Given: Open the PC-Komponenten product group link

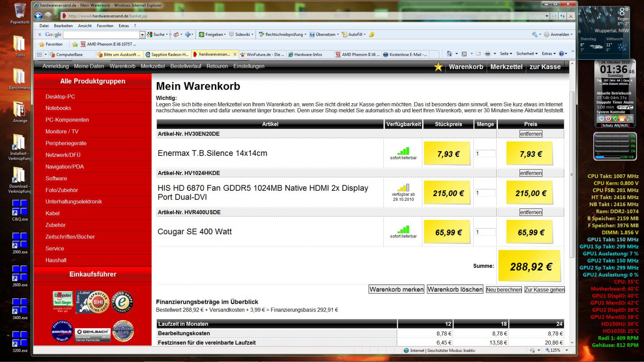Looking at the screenshot, I should [x=67, y=120].
